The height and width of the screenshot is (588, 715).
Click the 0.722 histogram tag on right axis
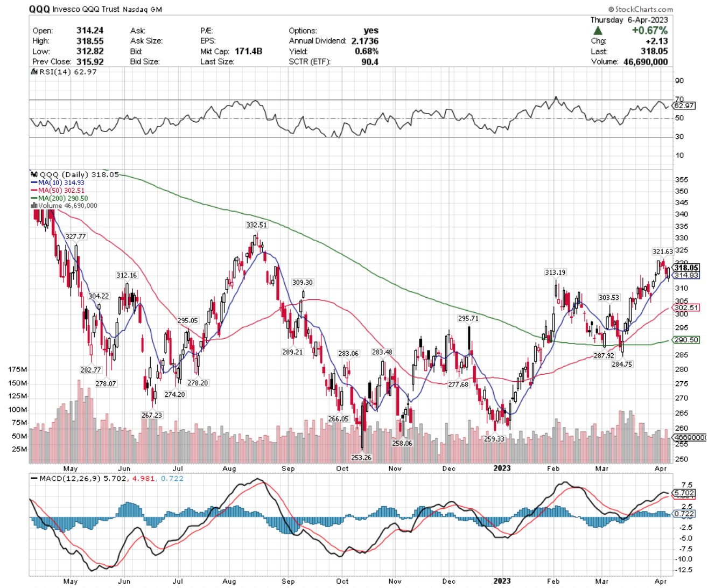tap(684, 514)
